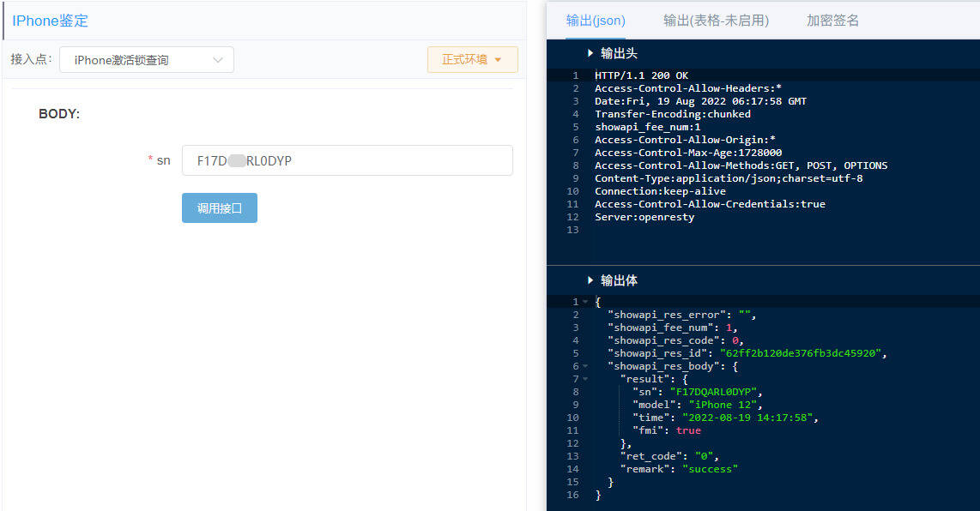Click the Access-Control-Allow-Credentials:true line
This screenshot has width=980, height=511.
pos(710,204)
